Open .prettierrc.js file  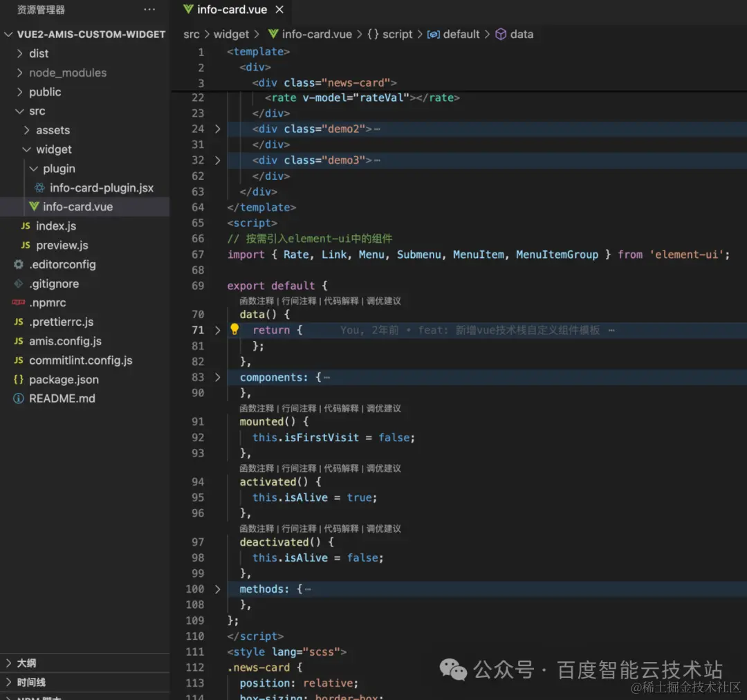tap(62, 322)
